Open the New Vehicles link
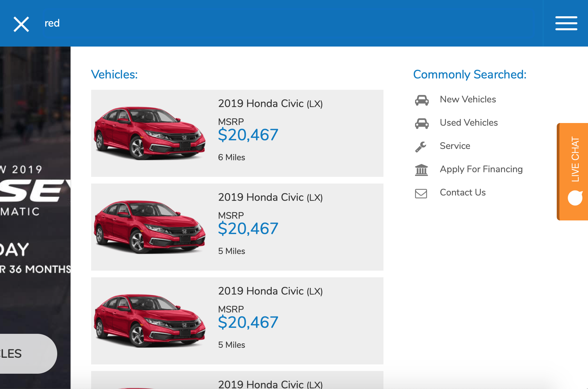Screen dimensions: 588x389 [x=468, y=99]
